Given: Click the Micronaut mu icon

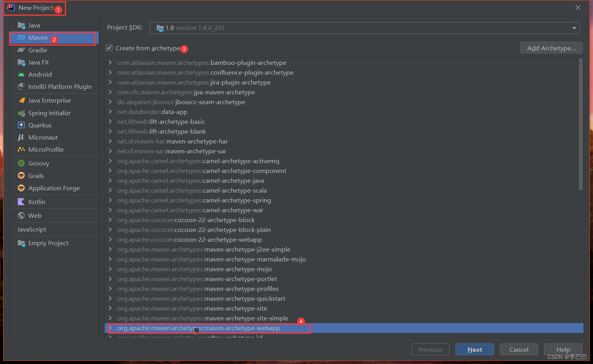Looking at the screenshot, I should coord(21,137).
